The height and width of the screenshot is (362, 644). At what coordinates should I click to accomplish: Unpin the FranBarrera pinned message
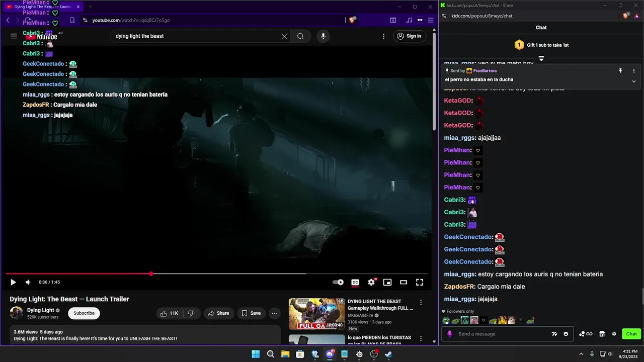pyautogui.click(x=620, y=71)
